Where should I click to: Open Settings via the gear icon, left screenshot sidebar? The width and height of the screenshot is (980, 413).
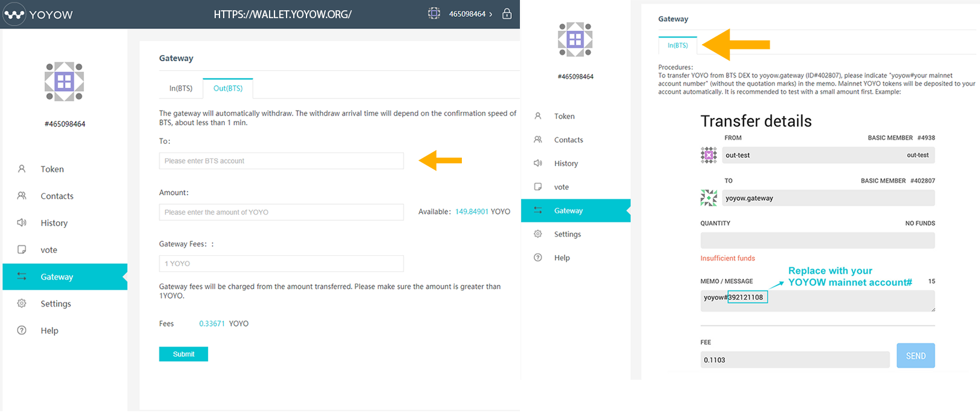[22, 304]
